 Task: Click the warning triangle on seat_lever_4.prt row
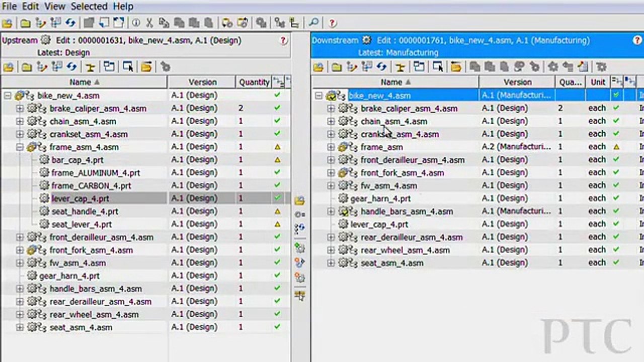click(x=277, y=224)
